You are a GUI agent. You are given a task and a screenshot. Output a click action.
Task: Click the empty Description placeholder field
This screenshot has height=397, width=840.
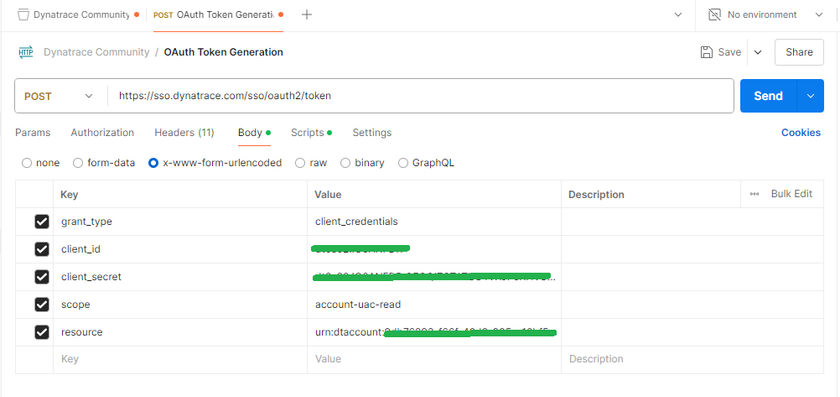pyautogui.click(x=692, y=359)
